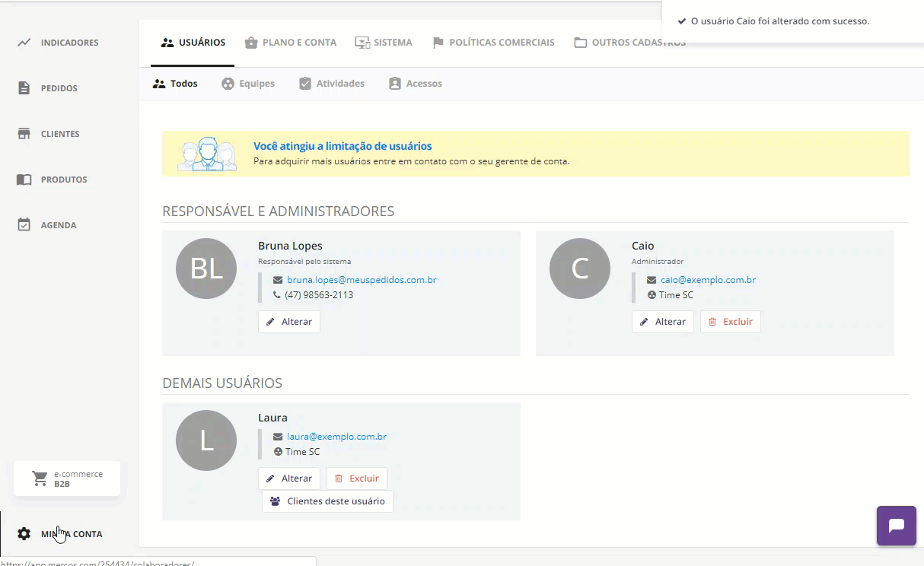Click Alterar for Bruna Lopes
The image size is (924, 566).
click(x=289, y=322)
